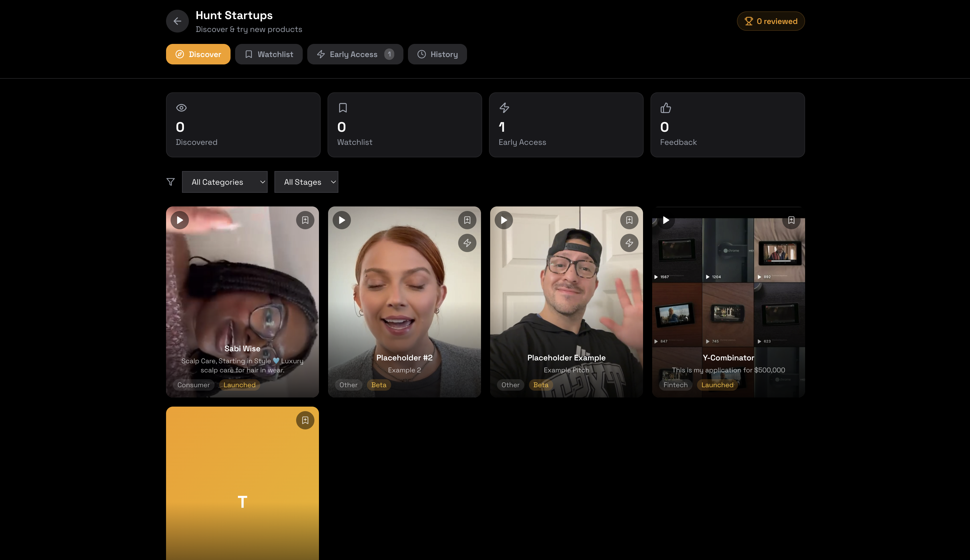Bookmark the Sabi Wise startup

tap(305, 220)
